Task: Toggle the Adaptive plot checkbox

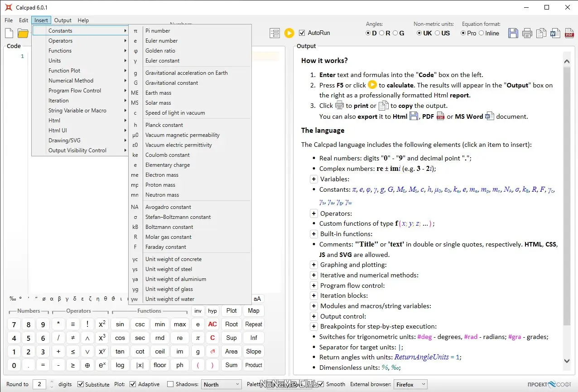Action: tap(133, 384)
